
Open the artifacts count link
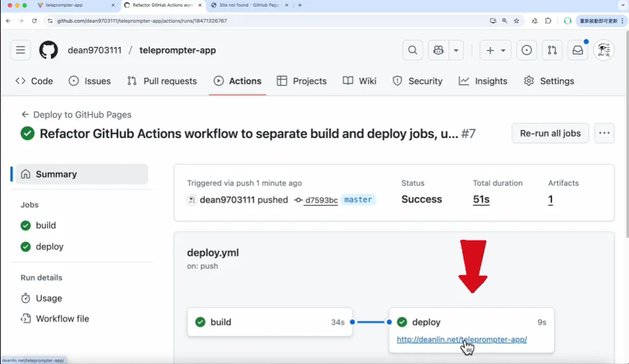[551, 199]
